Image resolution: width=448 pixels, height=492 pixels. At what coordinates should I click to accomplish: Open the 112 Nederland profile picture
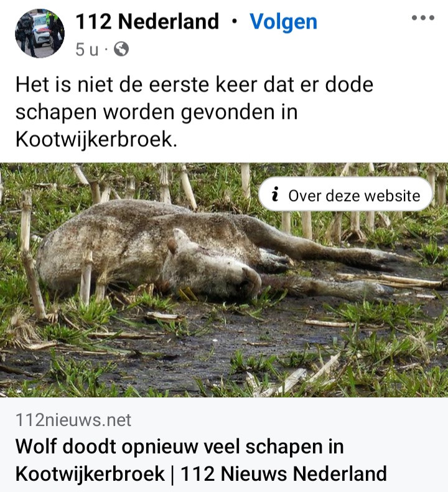[x=40, y=33]
